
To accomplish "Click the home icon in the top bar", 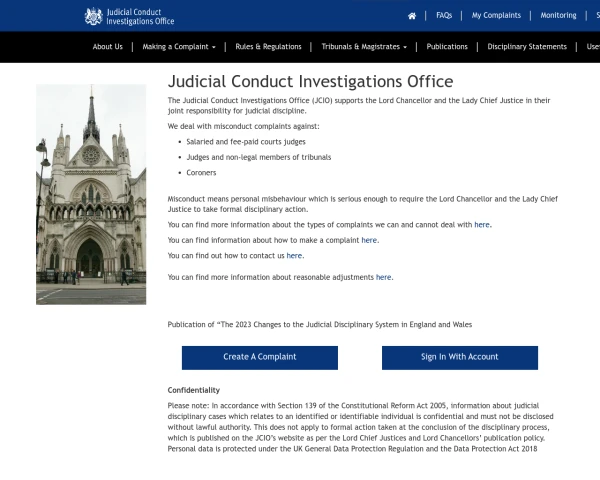I will click(x=412, y=16).
